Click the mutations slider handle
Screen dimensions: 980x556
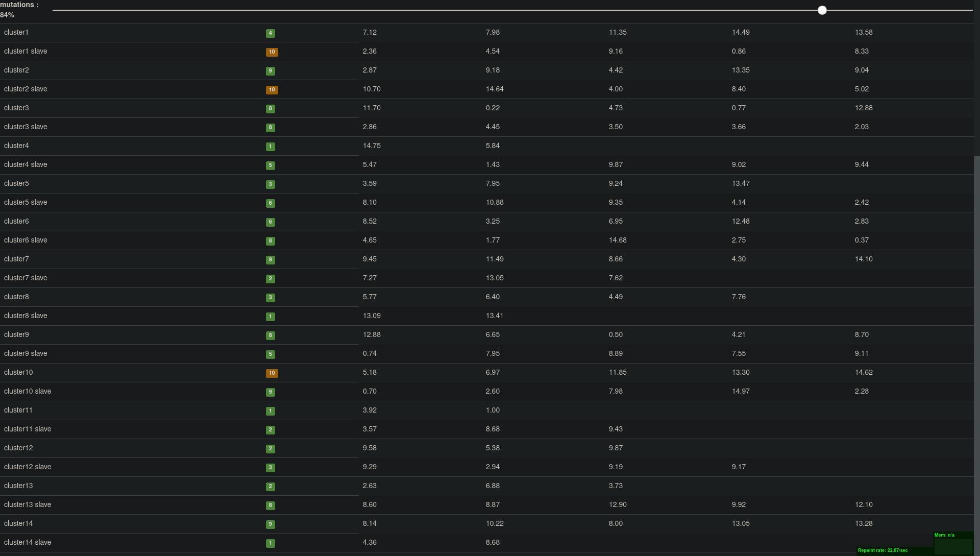(822, 10)
